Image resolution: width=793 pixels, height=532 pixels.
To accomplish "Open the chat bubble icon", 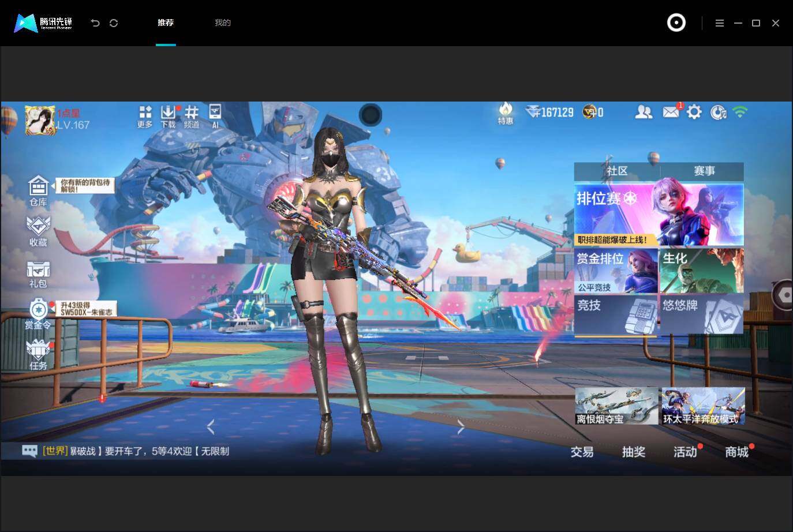I will (29, 451).
